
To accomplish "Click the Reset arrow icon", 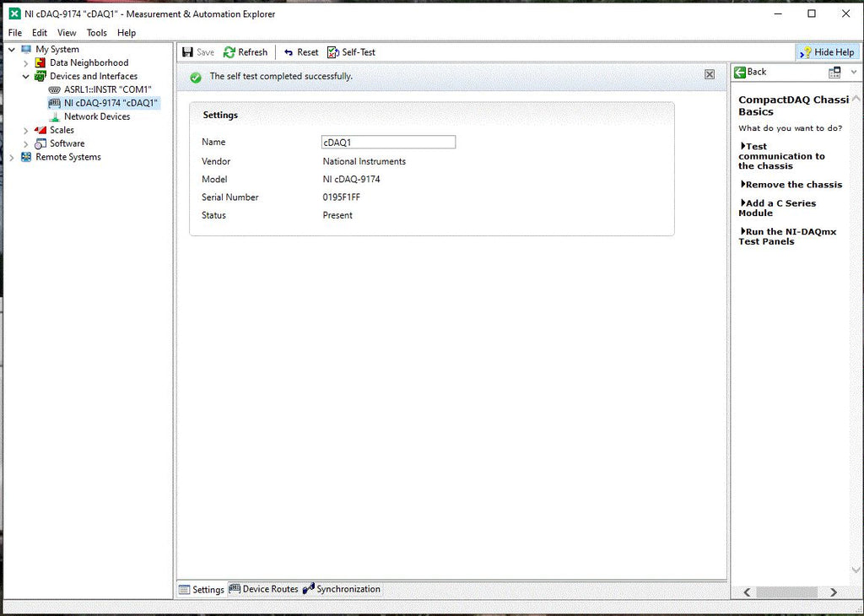I will click(x=289, y=52).
